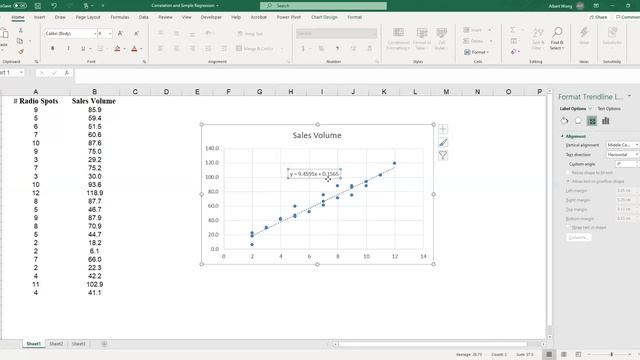Screen dimensions: 640x360
Task: Click the # Radio Spots header cell
Action: [36, 101]
